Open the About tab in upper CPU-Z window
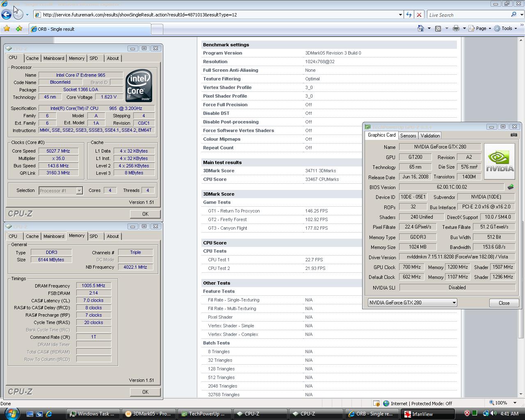Screen dimensions: 525x420 tap(113, 58)
